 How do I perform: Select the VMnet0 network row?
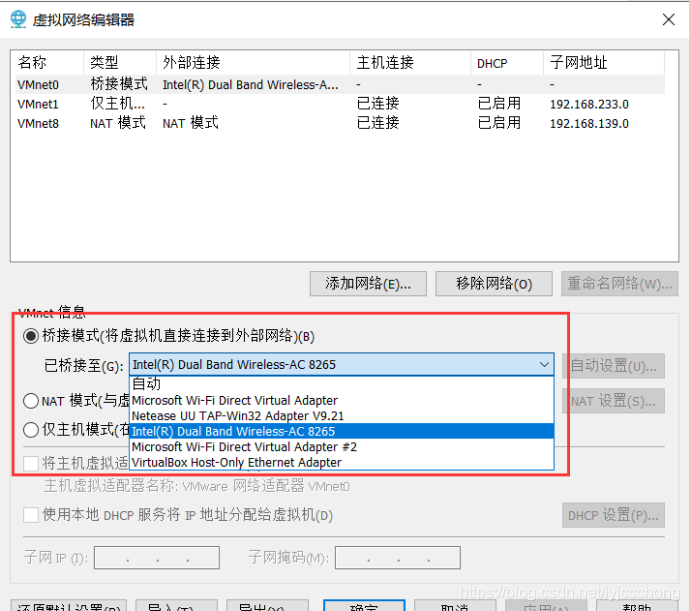point(340,84)
